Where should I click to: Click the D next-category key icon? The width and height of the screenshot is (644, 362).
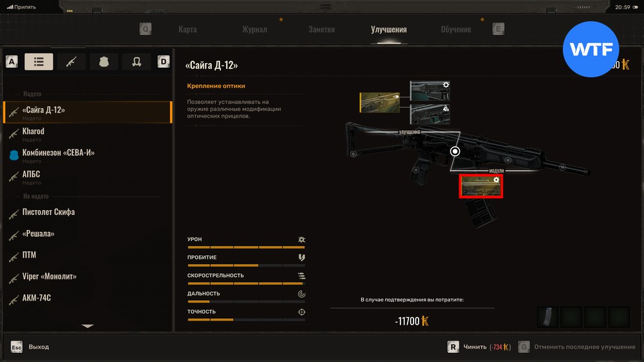coord(164,62)
